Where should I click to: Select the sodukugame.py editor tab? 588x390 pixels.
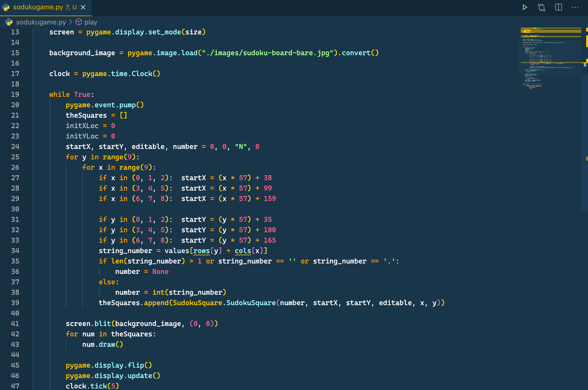click(38, 7)
